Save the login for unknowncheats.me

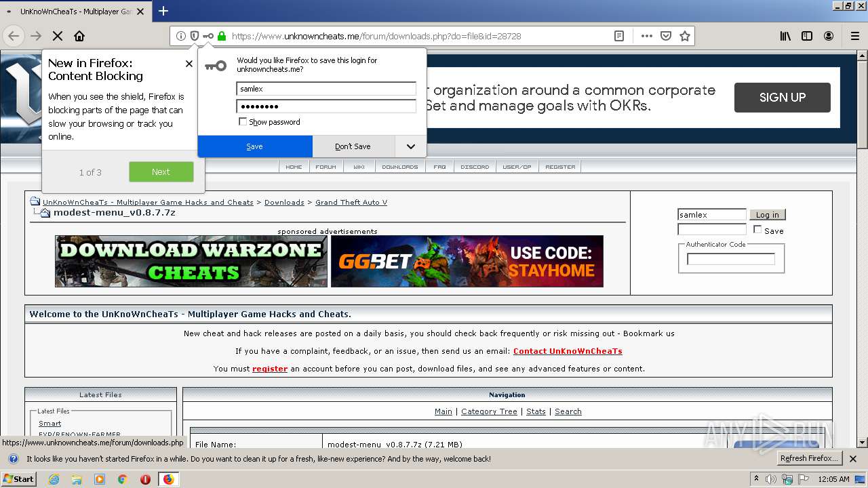(x=255, y=146)
